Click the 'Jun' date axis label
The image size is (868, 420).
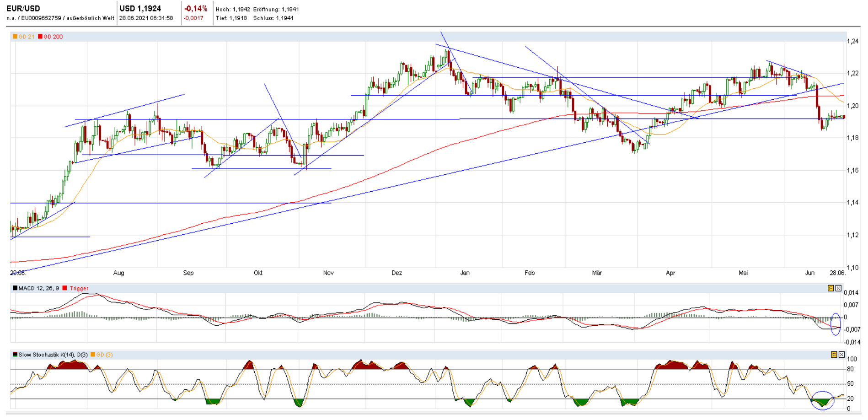point(810,273)
